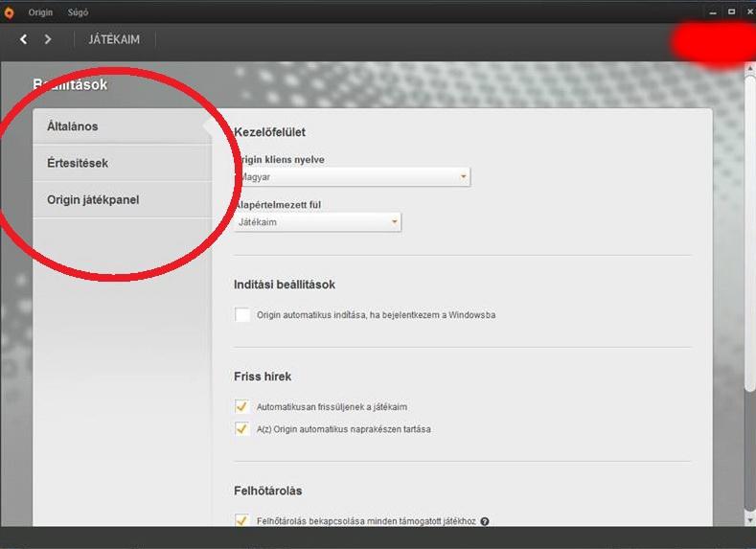756x549 pixels.
Task: Disable Felhőtárolás bekapcsolása checkbox
Action: click(242, 520)
